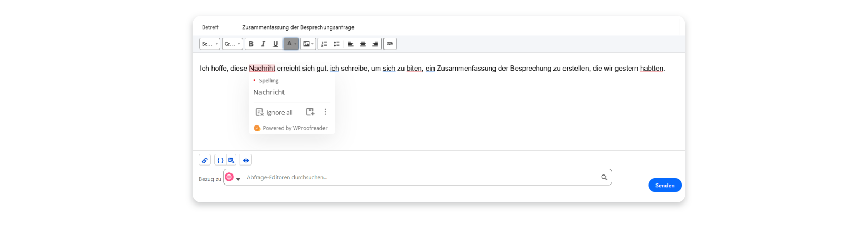
Task: Insert a template with the note icon
Action: (x=231, y=160)
